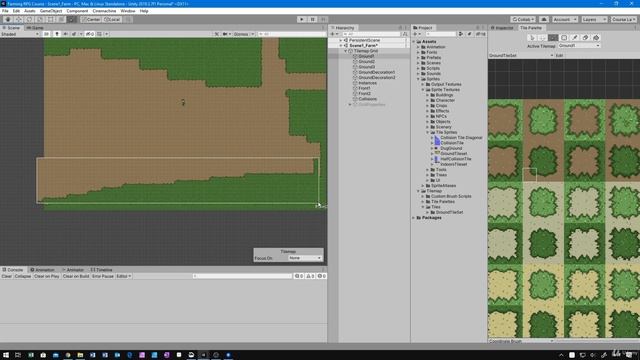Viewport: 640px width, 360px height.
Task: Open Editor dropdown in Console
Action: click(124, 276)
